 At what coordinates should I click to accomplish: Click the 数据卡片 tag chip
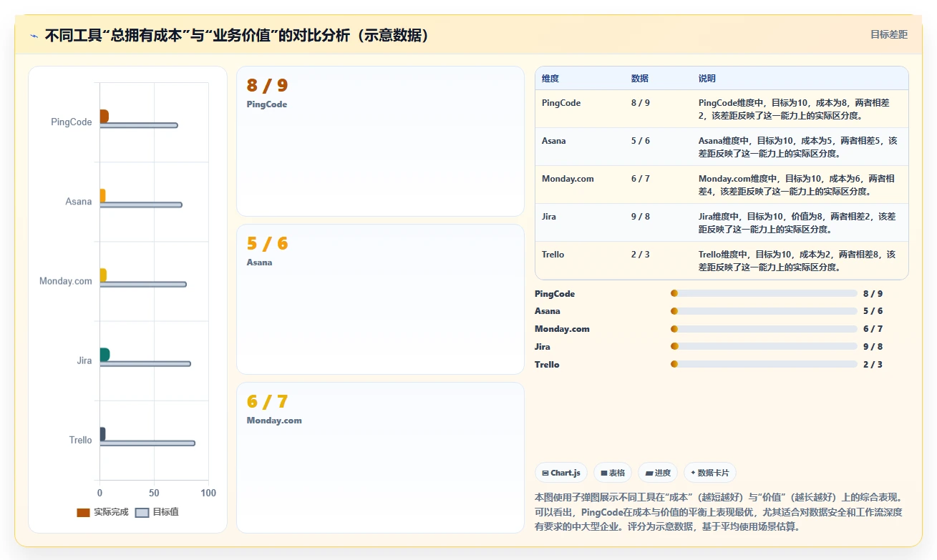pyautogui.click(x=710, y=473)
